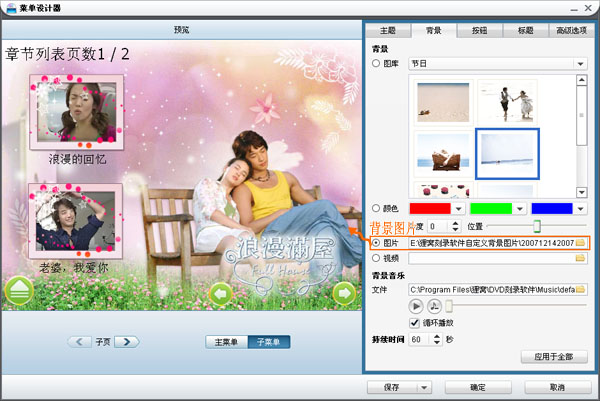The height and width of the screenshot is (401, 600).
Task: Switch preview to 子菜单
Action: (269, 342)
